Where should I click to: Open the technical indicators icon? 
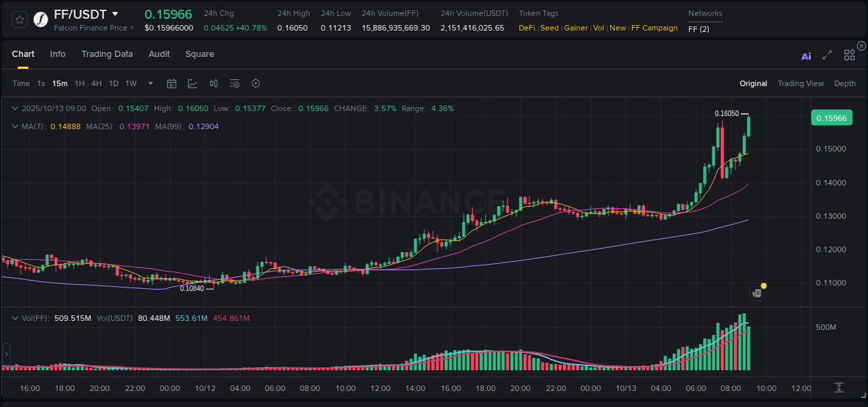point(213,83)
